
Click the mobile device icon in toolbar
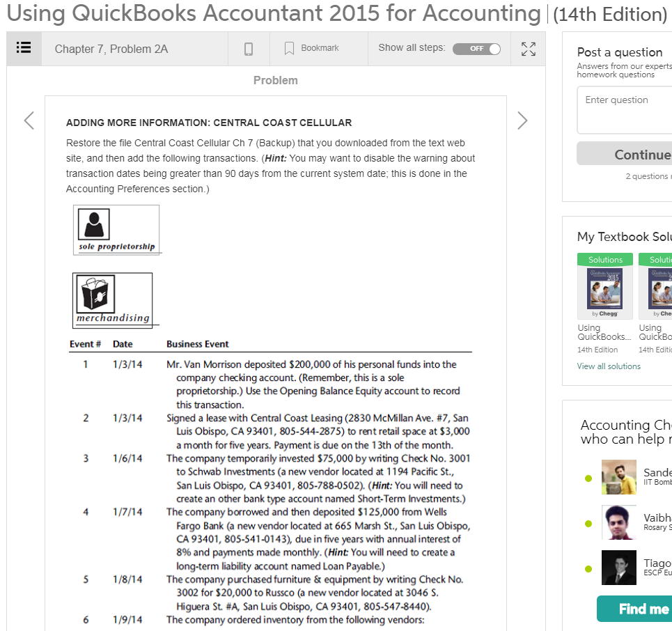[x=249, y=48]
